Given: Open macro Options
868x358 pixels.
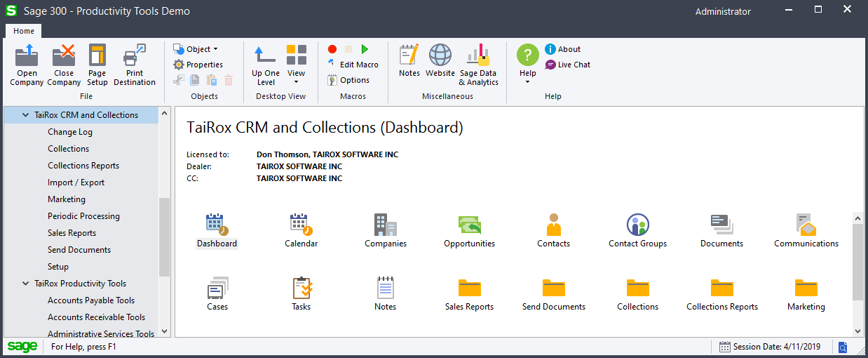Looking at the screenshot, I should (x=348, y=80).
